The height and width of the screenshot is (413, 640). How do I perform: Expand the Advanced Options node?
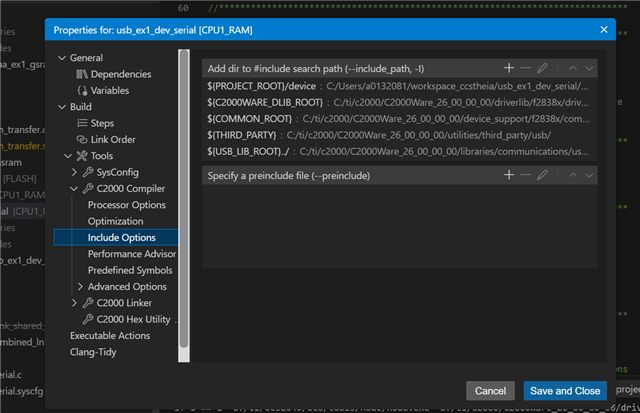[80, 286]
